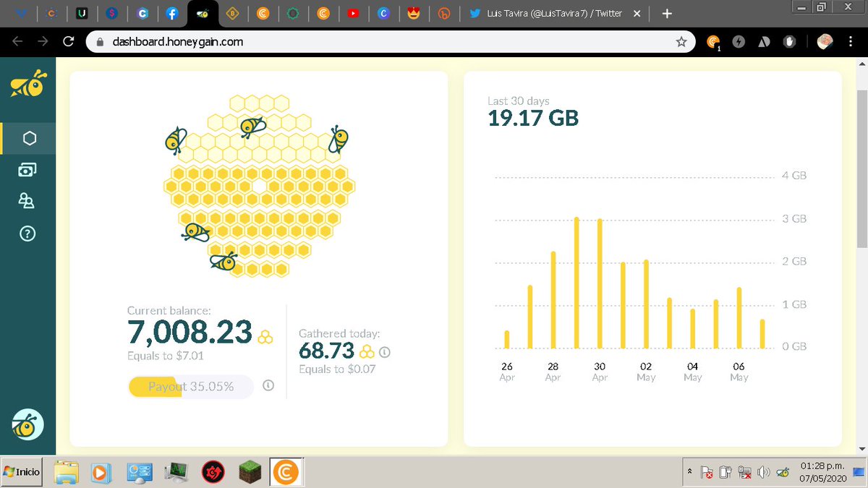Image resolution: width=868 pixels, height=488 pixels.
Task: Open the help question mark icon
Action: point(27,234)
